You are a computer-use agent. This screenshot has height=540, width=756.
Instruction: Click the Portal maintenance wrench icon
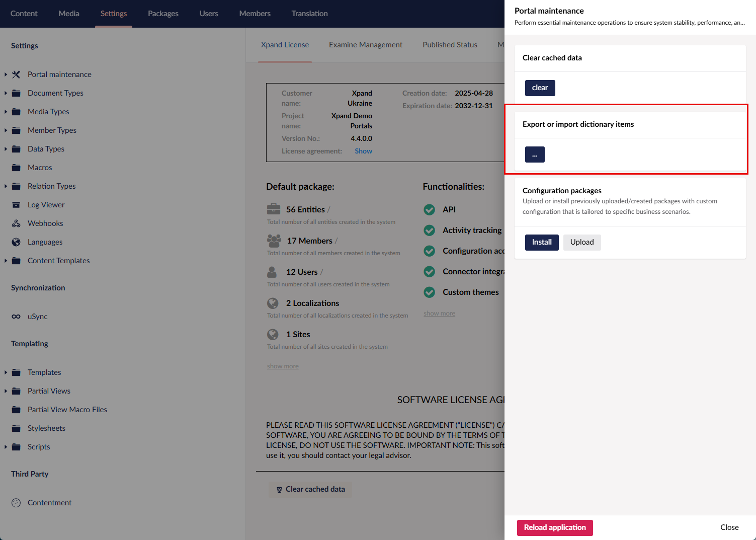coord(16,74)
